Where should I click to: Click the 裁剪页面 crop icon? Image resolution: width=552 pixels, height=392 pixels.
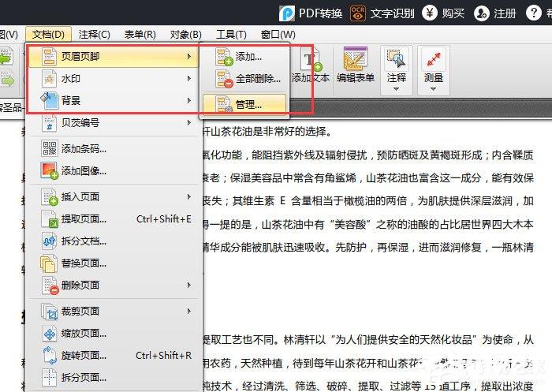tap(49, 311)
